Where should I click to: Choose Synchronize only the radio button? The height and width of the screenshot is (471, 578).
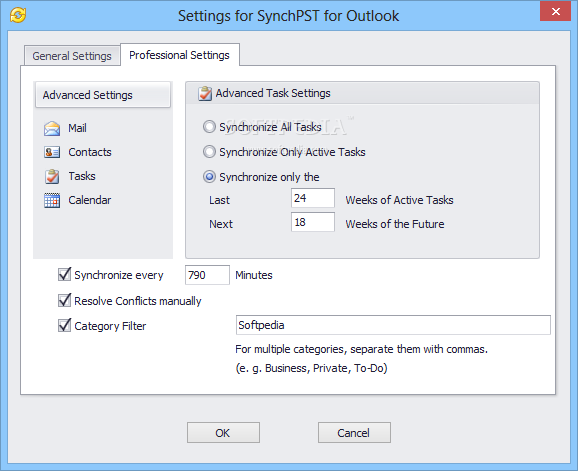tap(209, 177)
